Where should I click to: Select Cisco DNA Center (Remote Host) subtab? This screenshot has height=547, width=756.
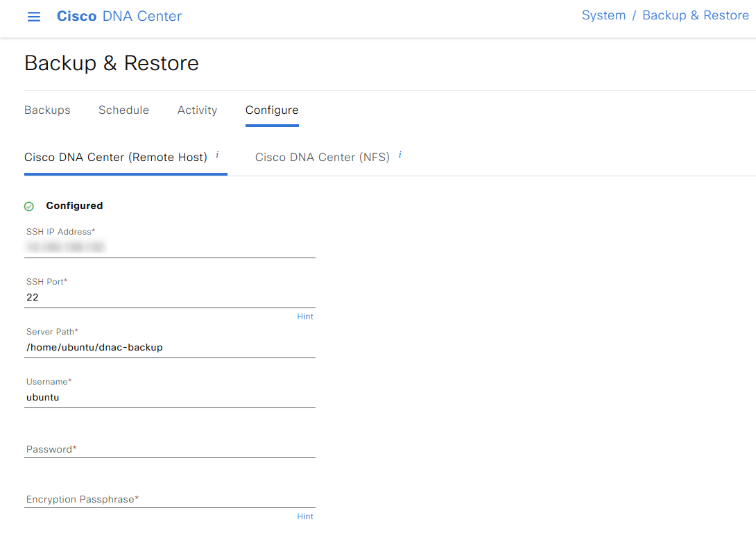116,158
